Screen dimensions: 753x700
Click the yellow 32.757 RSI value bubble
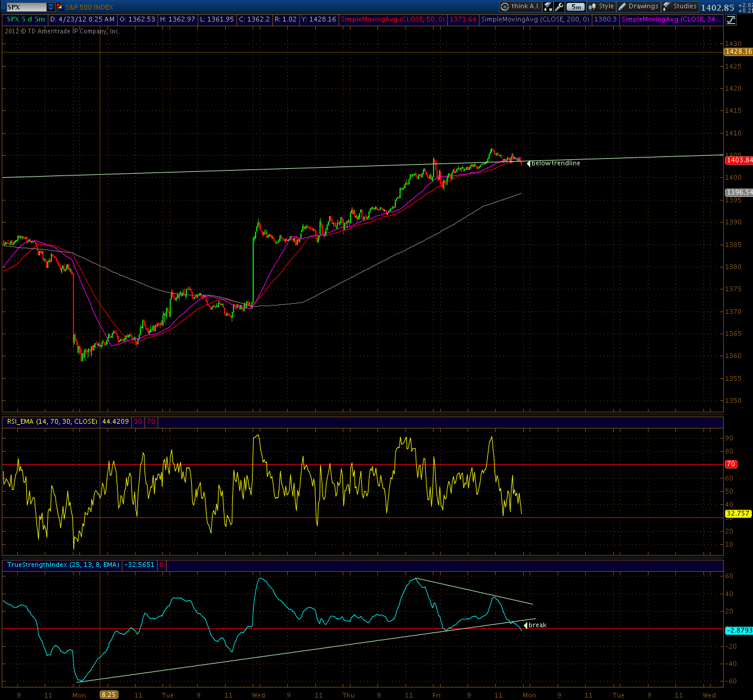(x=738, y=513)
